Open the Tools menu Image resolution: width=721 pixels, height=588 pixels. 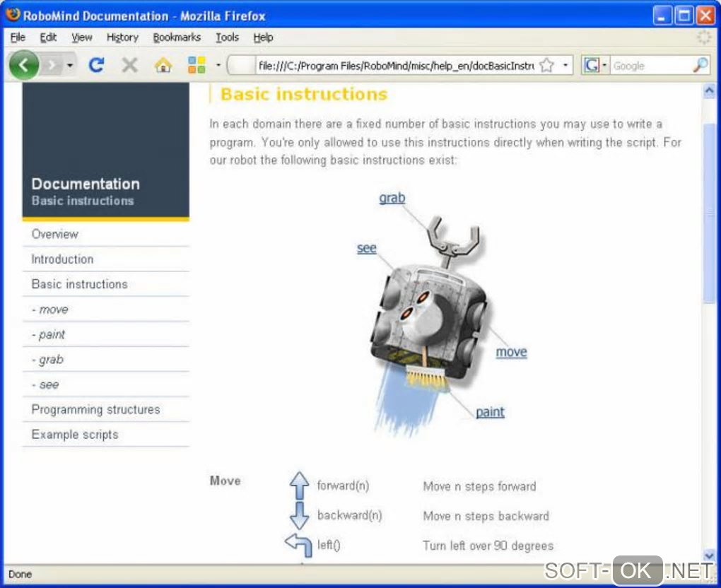click(227, 37)
